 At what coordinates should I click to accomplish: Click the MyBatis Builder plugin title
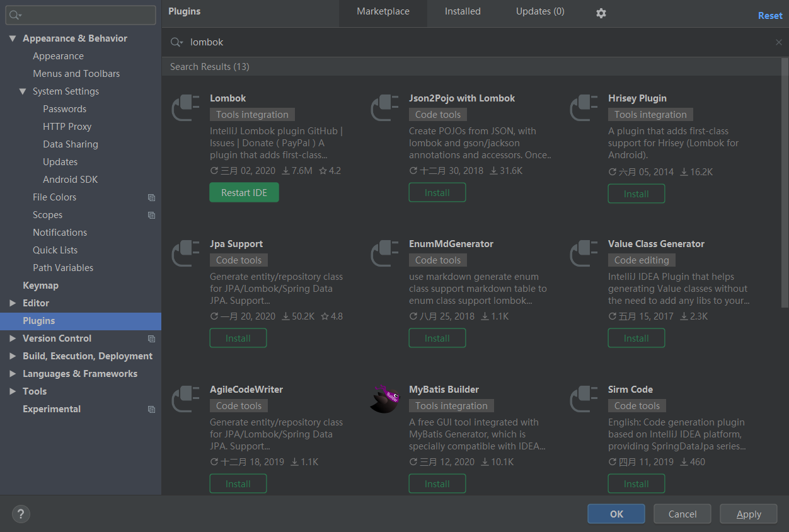click(444, 390)
